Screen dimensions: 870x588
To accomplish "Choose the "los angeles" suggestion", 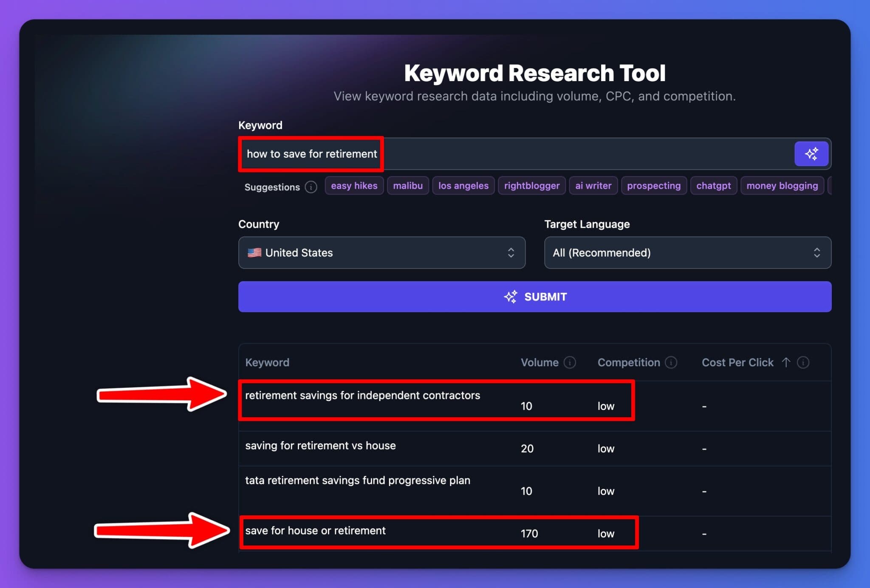I will tap(463, 186).
